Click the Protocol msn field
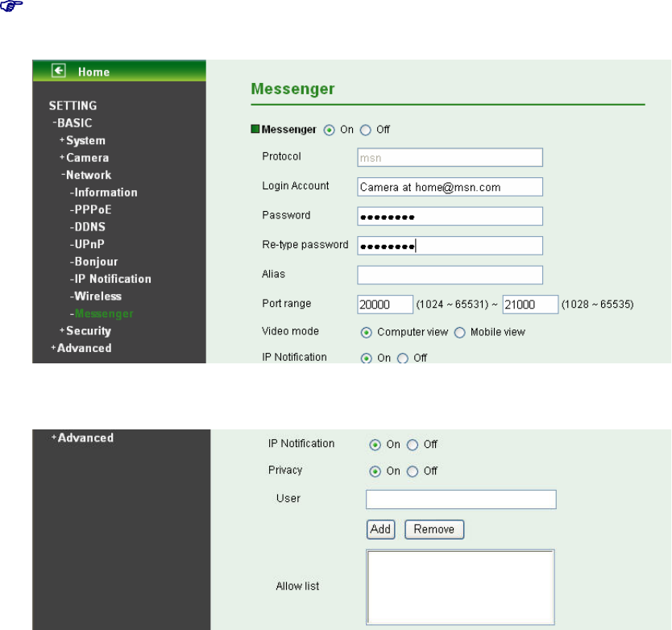Image resolution: width=672 pixels, height=630 pixels. [x=450, y=158]
